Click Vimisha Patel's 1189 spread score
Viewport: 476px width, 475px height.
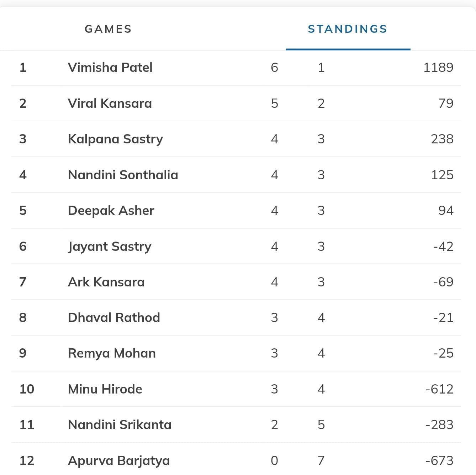click(438, 67)
